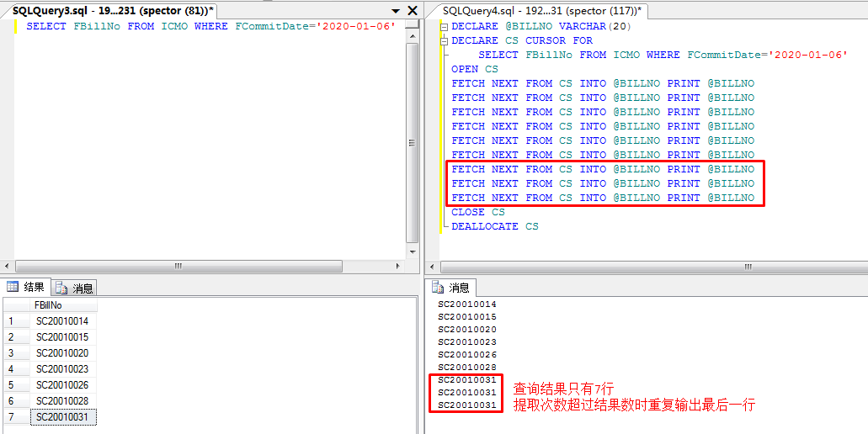Click row header 7 in the results grid

coord(17,417)
